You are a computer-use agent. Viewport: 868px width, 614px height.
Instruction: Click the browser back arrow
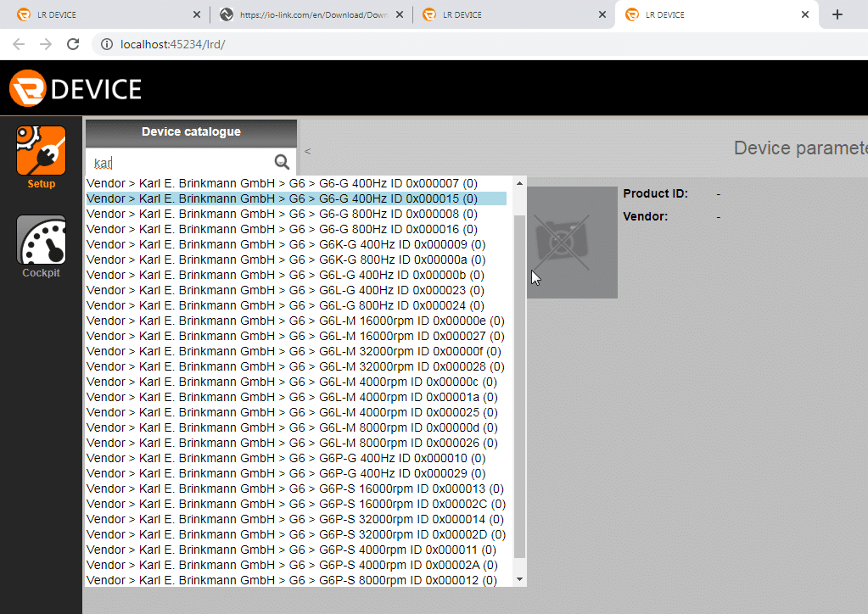(x=19, y=44)
